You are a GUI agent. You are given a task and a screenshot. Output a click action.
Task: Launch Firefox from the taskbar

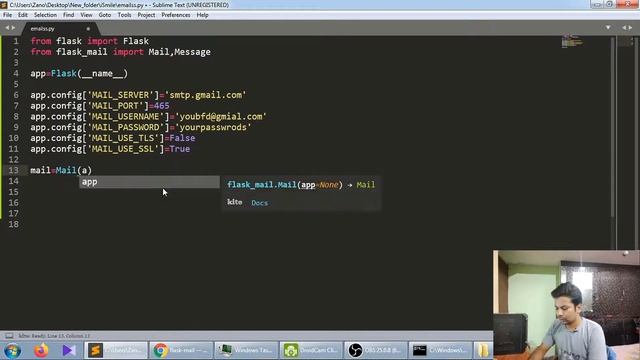(41, 351)
